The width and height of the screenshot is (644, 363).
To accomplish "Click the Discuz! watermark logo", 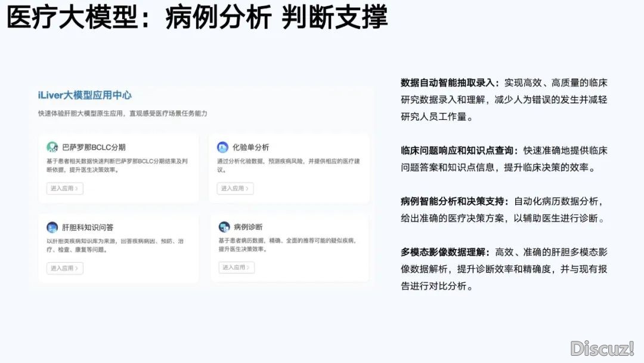I will pos(602,349).
